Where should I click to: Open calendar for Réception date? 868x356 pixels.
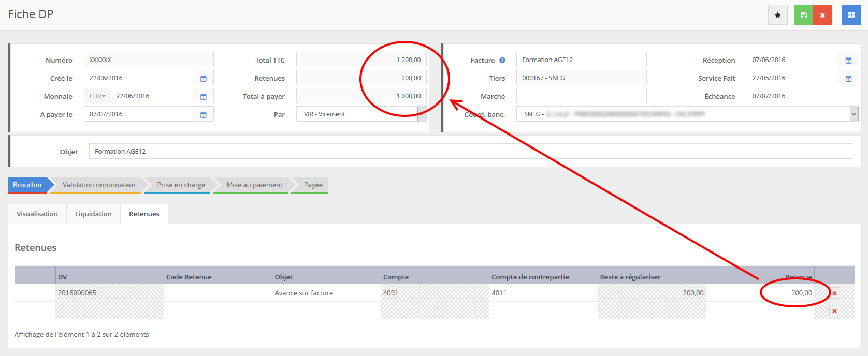pos(848,60)
